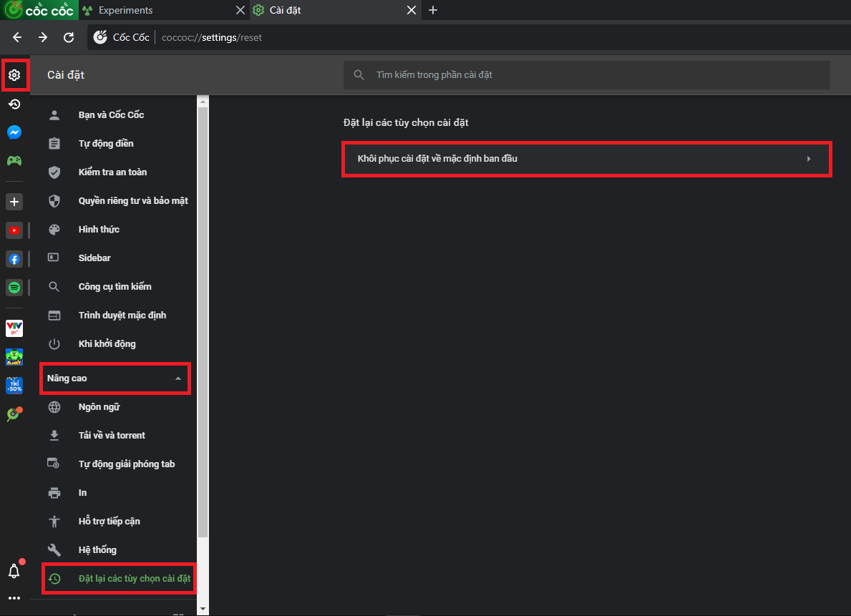The height and width of the screenshot is (616, 851).
Task: Click the settings menu scrollbar thumb
Action: pos(203,323)
